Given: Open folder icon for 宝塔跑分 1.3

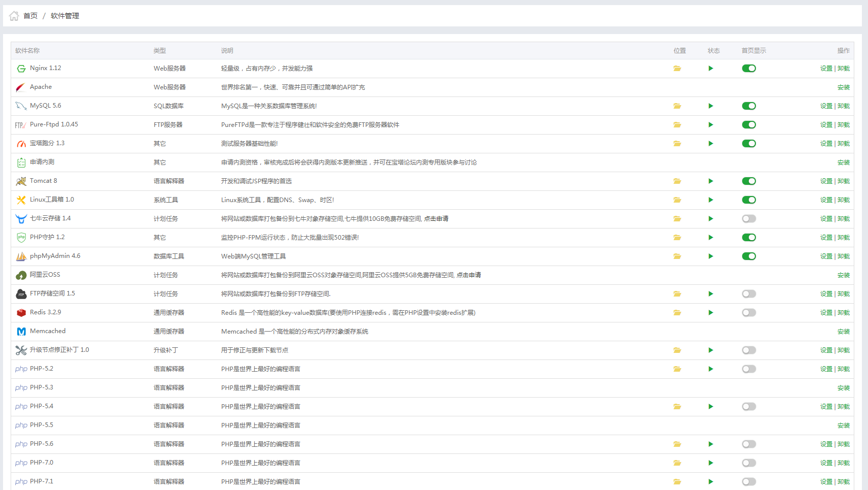Looking at the screenshot, I should pyautogui.click(x=677, y=144).
